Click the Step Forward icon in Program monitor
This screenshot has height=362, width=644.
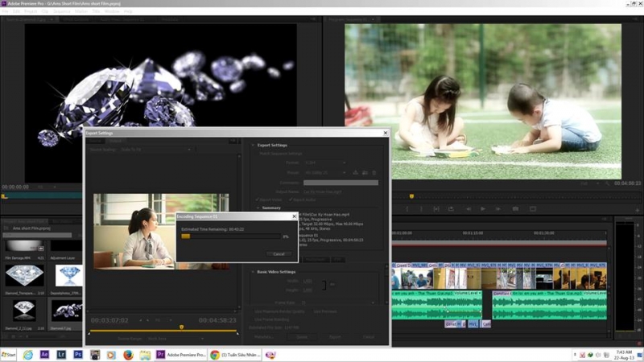pos(498,209)
